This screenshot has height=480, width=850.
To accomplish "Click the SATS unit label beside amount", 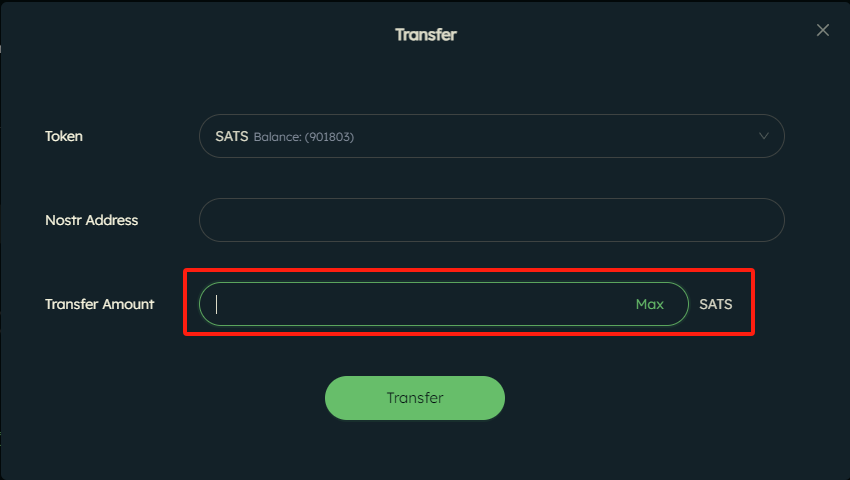I will click(716, 304).
